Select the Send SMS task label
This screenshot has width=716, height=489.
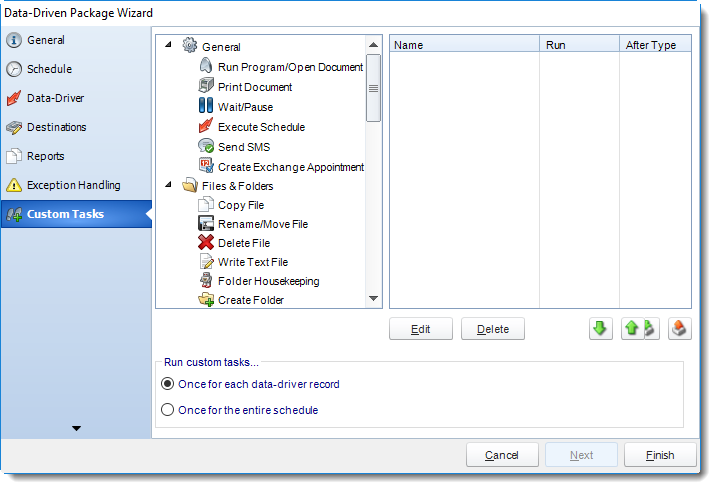(x=244, y=147)
